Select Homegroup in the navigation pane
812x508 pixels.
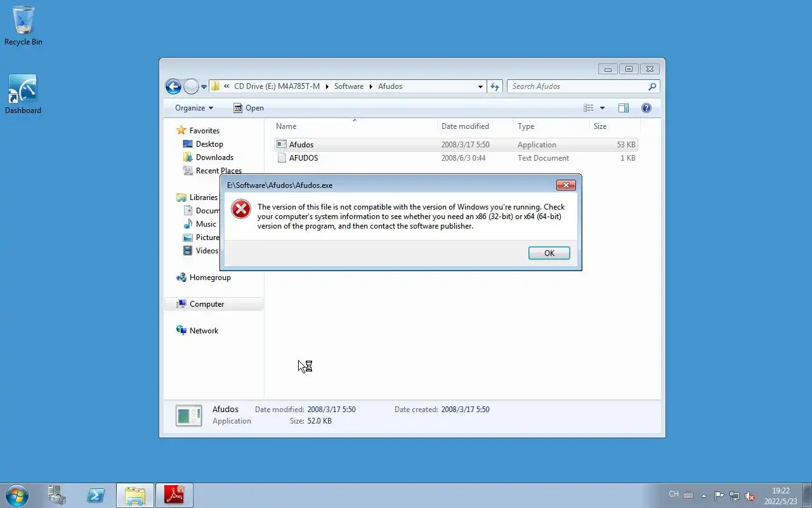(204, 277)
